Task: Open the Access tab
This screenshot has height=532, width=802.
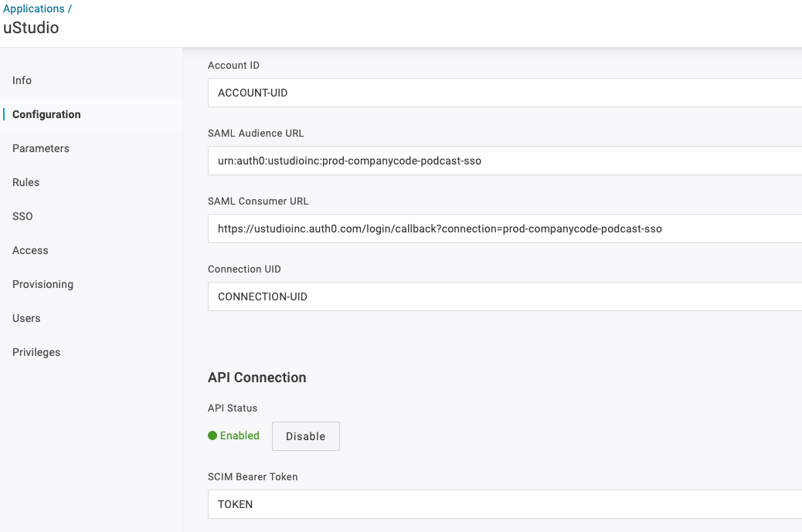Action: point(30,250)
